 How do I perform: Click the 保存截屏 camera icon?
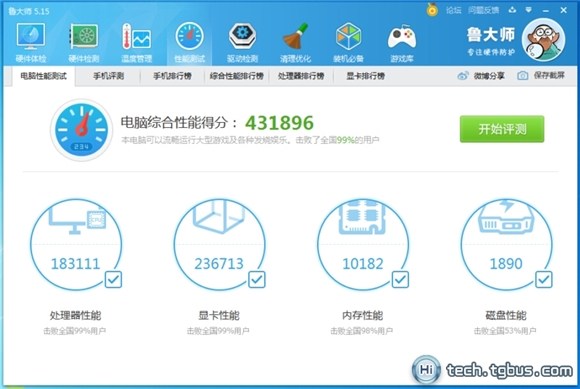point(522,76)
